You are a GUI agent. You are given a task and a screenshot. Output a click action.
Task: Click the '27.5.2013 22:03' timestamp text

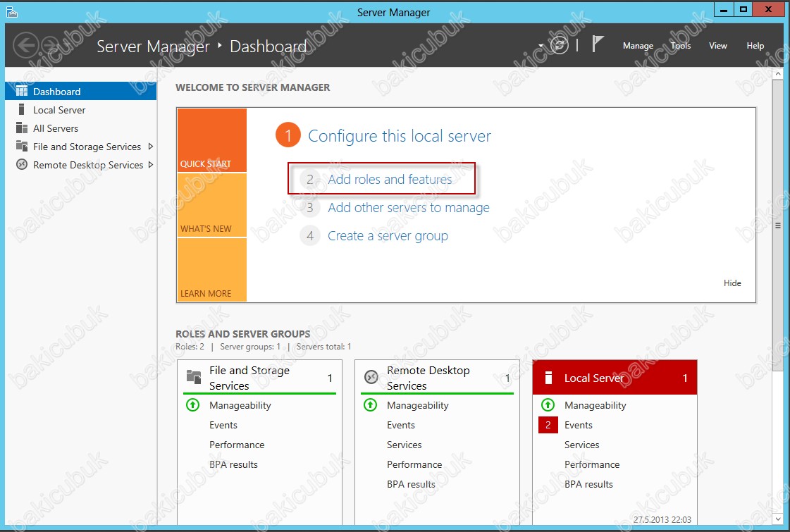pos(662,519)
